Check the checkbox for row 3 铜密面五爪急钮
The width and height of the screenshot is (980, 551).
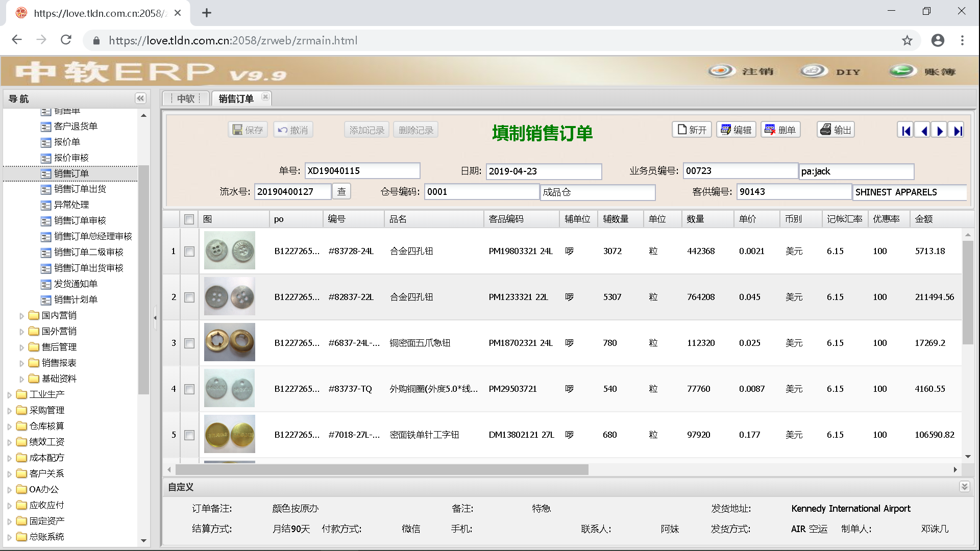click(x=189, y=343)
